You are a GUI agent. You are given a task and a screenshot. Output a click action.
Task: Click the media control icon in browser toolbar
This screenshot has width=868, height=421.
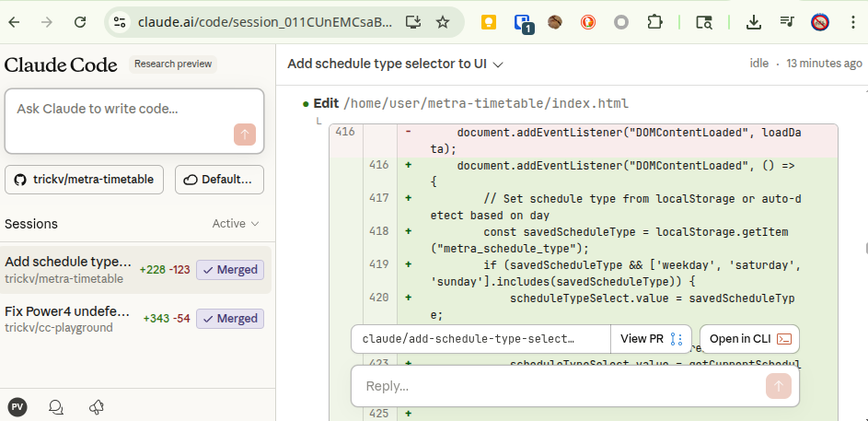point(787,22)
